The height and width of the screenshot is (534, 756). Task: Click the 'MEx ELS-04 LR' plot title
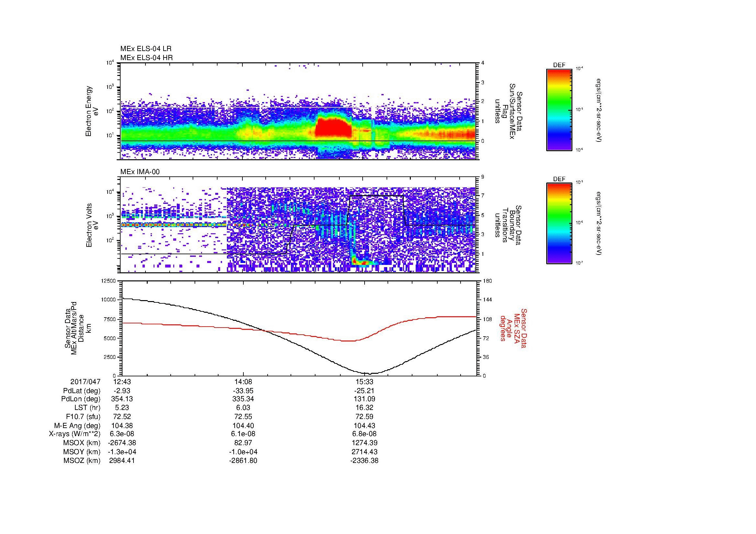145,49
